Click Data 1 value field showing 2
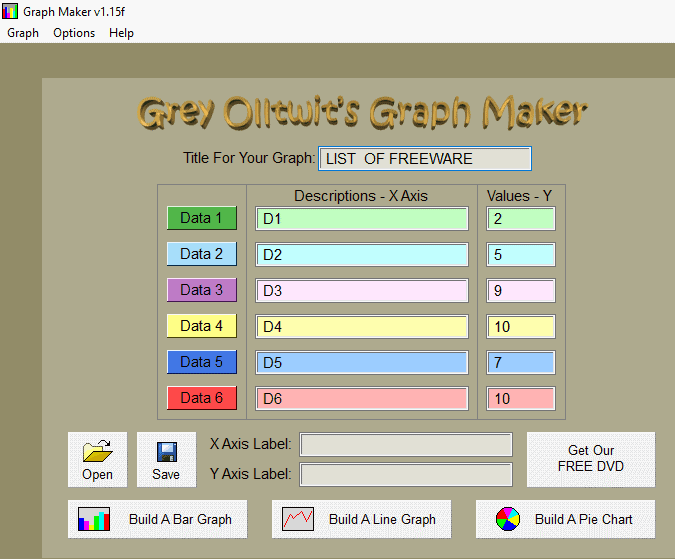This screenshot has height=559, width=675. 521,219
